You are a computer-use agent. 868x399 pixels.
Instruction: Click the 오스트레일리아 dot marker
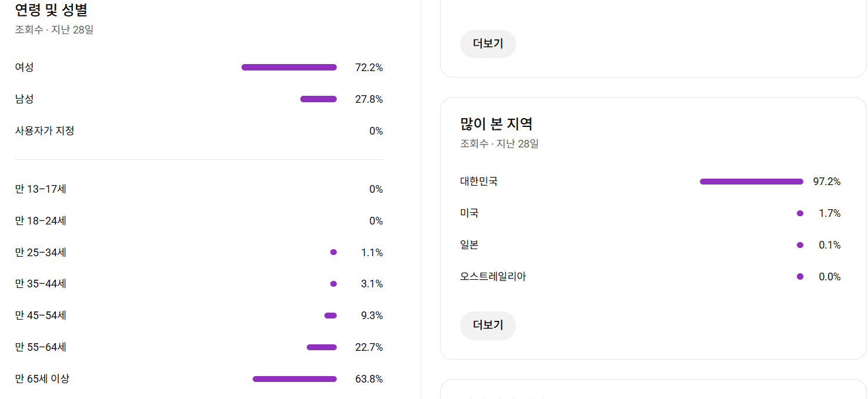pyautogui.click(x=800, y=277)
